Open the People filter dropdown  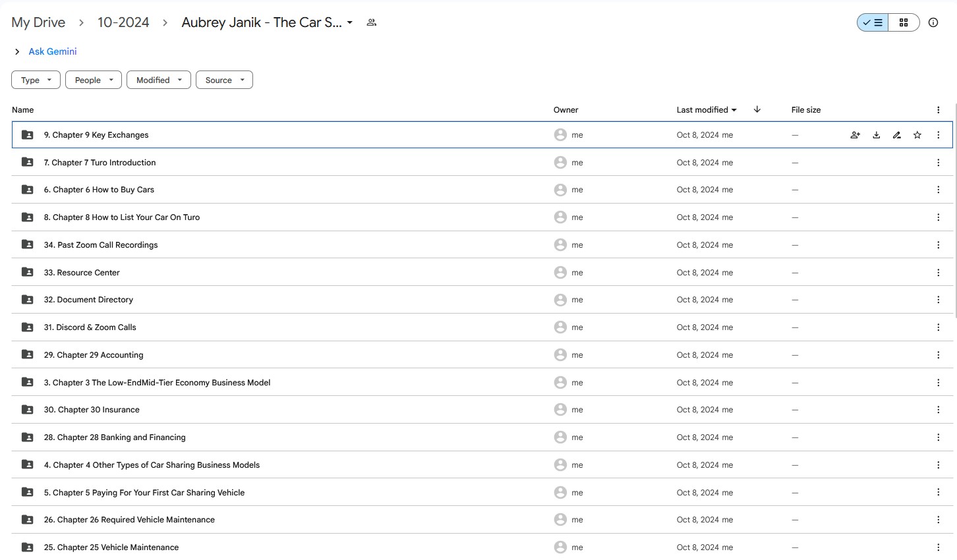point(94,80)
